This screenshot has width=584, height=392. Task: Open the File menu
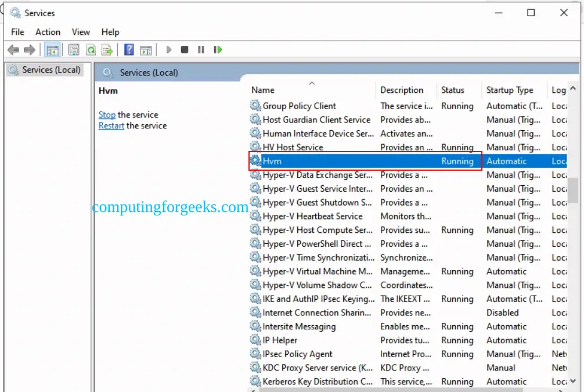coord(17,32)
